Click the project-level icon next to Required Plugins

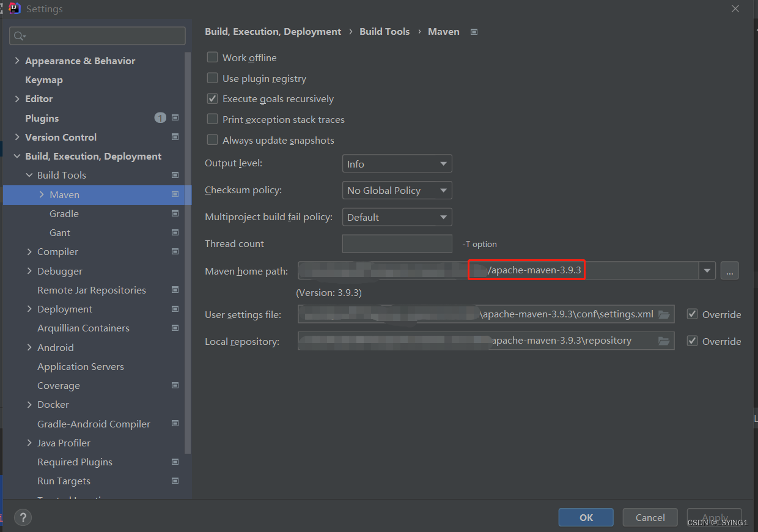(175, 462)
